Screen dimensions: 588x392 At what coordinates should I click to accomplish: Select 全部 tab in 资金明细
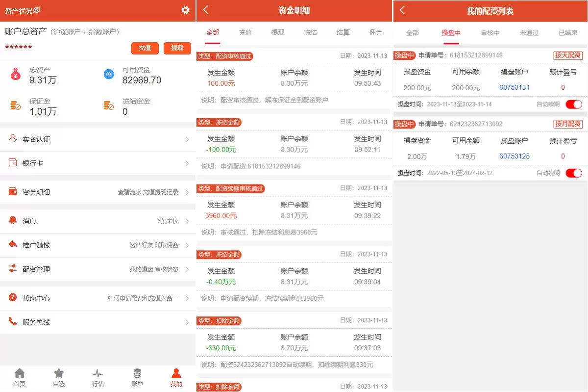[213, 32]
